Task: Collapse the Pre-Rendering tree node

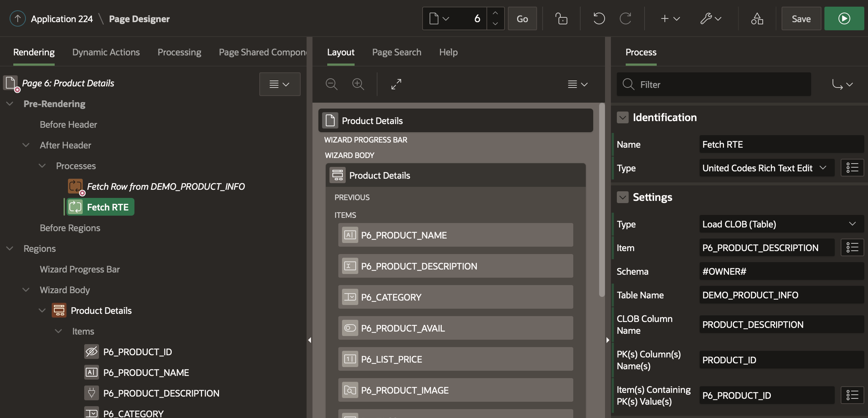Action: pos(10,104)
